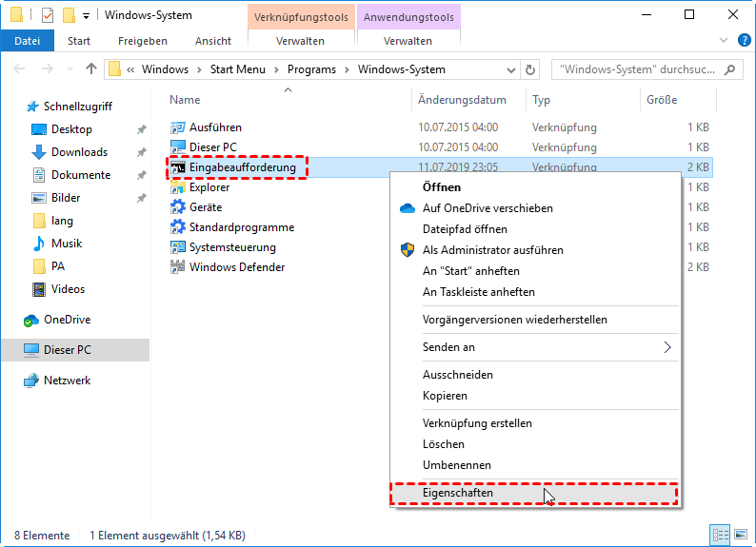The image size is (756, 547).
Task: Switch to the Start ribbon tab
Action: click(x=79, y=41)
